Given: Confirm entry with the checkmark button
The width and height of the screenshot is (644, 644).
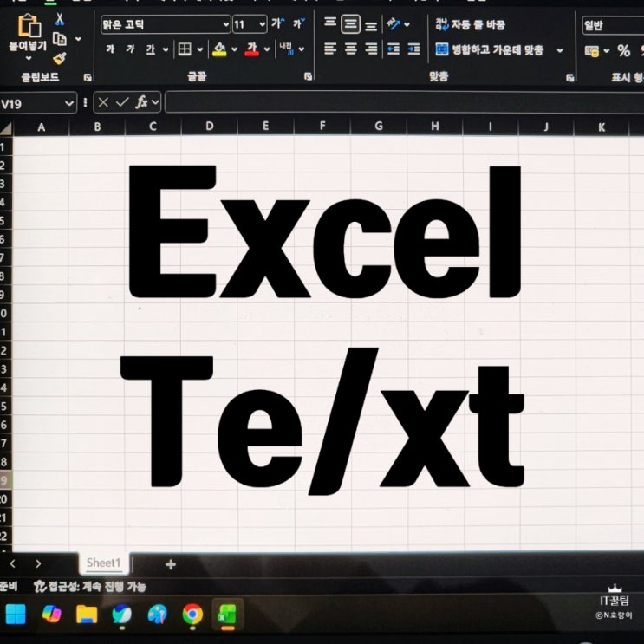Looking at the screenshot, I should 122,102.
